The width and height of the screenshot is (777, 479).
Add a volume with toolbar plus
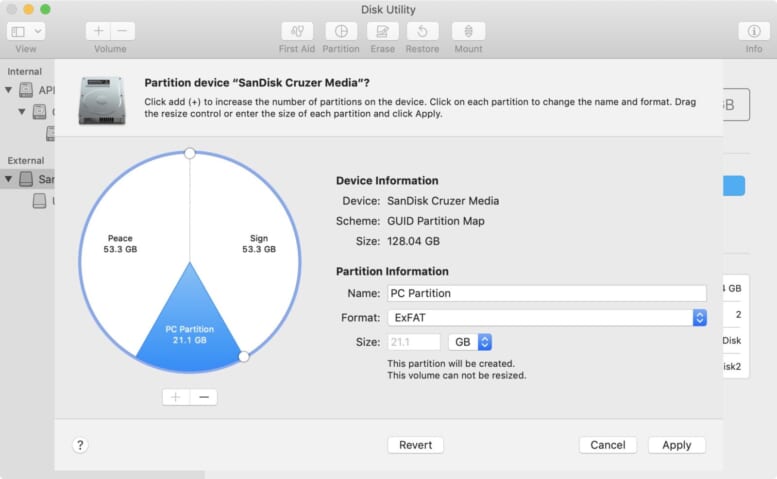98,31
